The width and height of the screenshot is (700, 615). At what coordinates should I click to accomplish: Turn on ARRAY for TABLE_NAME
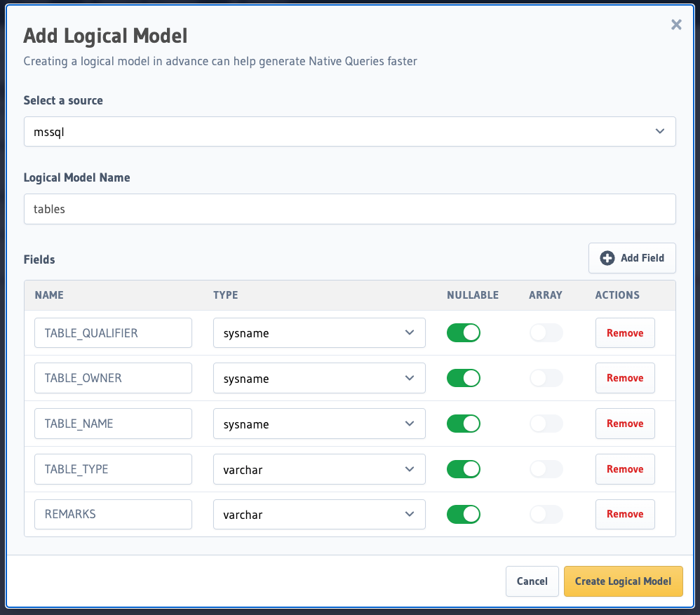[546, 424]
